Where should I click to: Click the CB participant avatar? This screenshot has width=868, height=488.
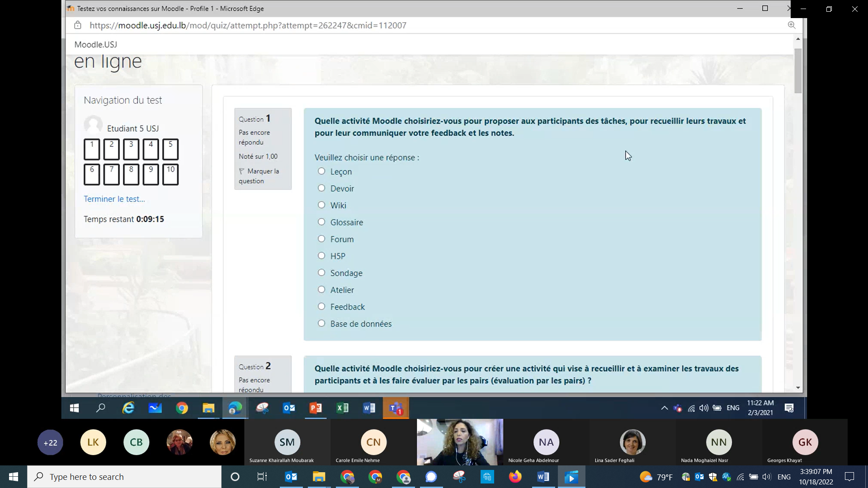(x=136, y=442)
